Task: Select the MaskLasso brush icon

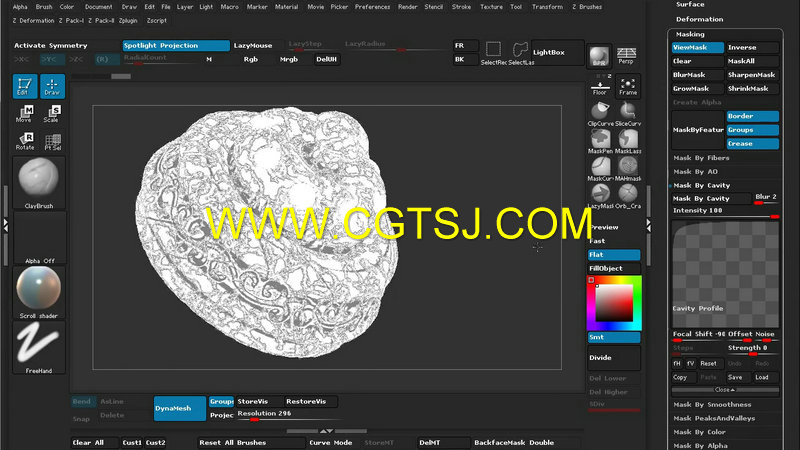Action: pos(628,142)
